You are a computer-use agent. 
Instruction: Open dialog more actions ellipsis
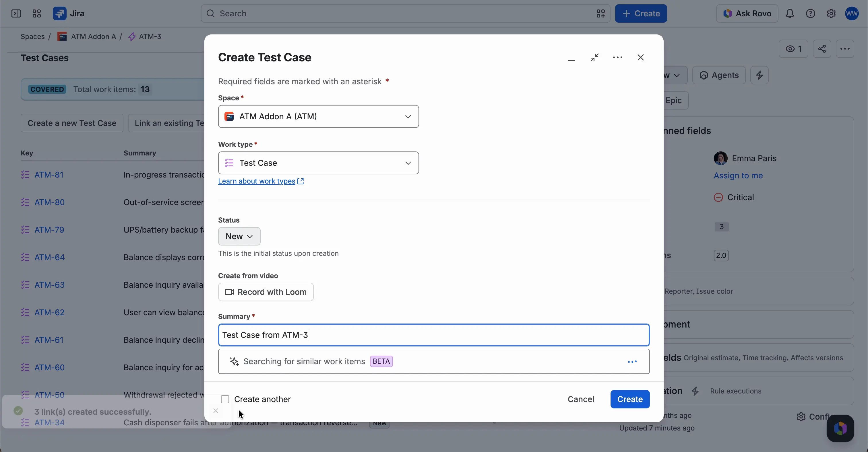617,58
